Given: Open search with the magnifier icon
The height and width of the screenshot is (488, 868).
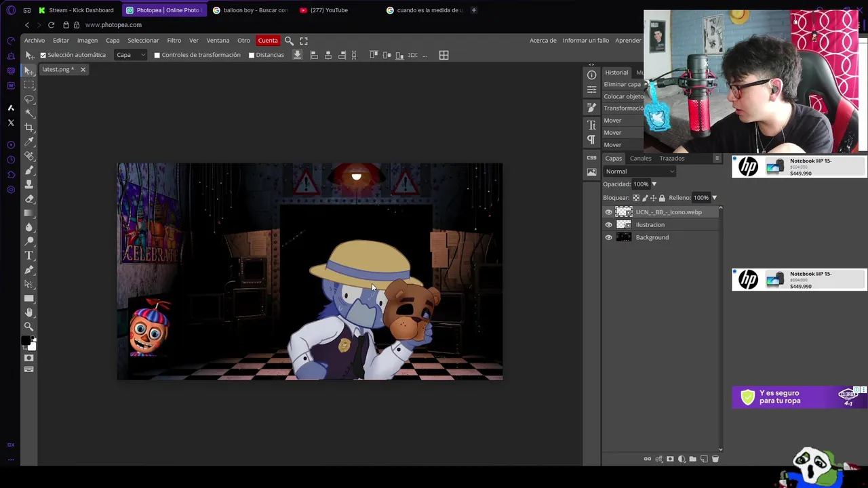Looking at the screenshot, I should [289, 41].
